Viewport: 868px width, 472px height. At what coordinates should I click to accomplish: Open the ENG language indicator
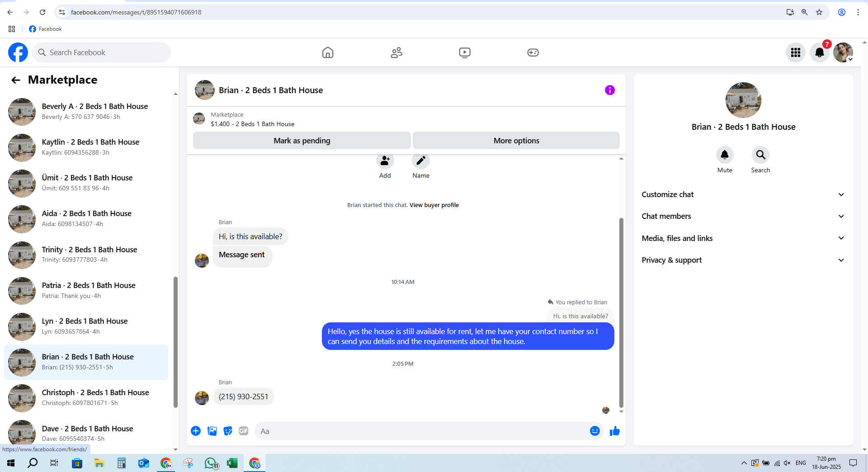[801, 463]
